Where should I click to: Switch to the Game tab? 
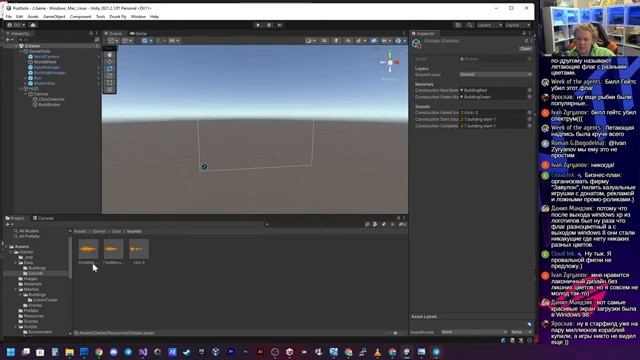tap(138, 33)
